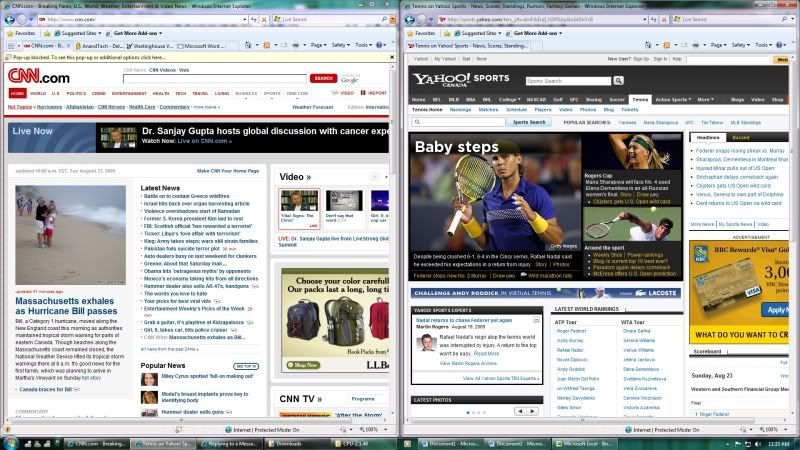Click Home icon in Yahoo window toolbar
The width and height of the screenshot is (800, 450).
click(647, 45)
